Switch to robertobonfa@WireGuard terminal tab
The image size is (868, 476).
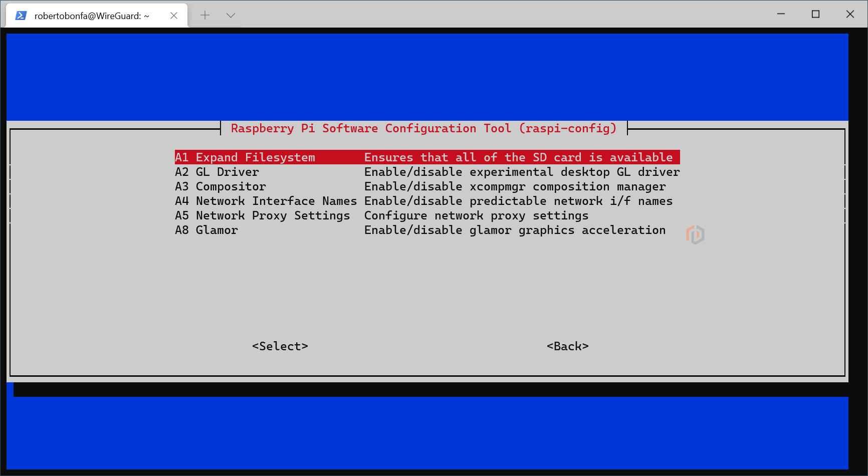[97, 16]
